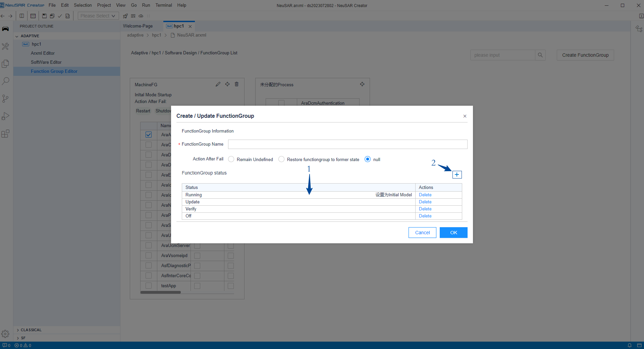Open settings gear in the activity bar
The height and width of the screenshot is (349, 644).
[x=5, y=334]
